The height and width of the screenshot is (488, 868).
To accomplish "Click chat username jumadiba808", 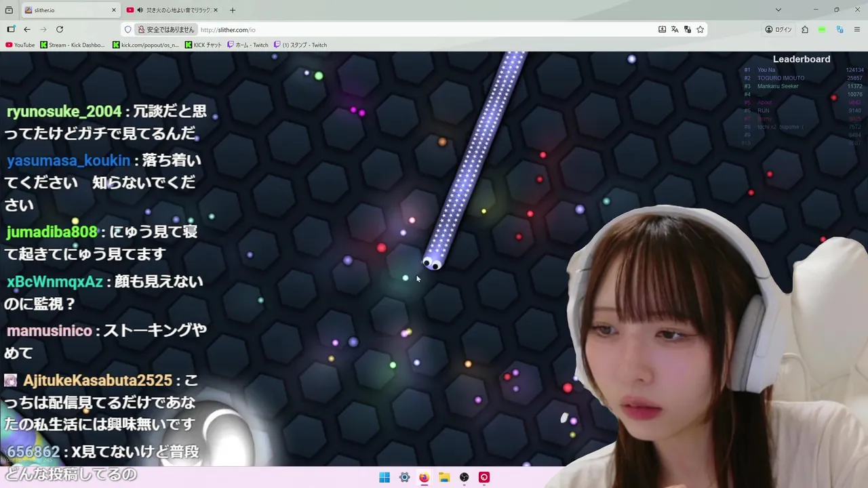I will pyautogui.click(x=52, y=232).
